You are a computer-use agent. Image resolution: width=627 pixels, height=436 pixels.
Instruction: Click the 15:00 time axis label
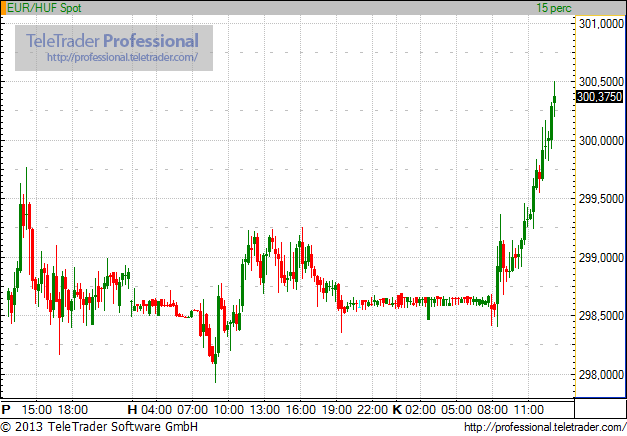coord(37,410)
